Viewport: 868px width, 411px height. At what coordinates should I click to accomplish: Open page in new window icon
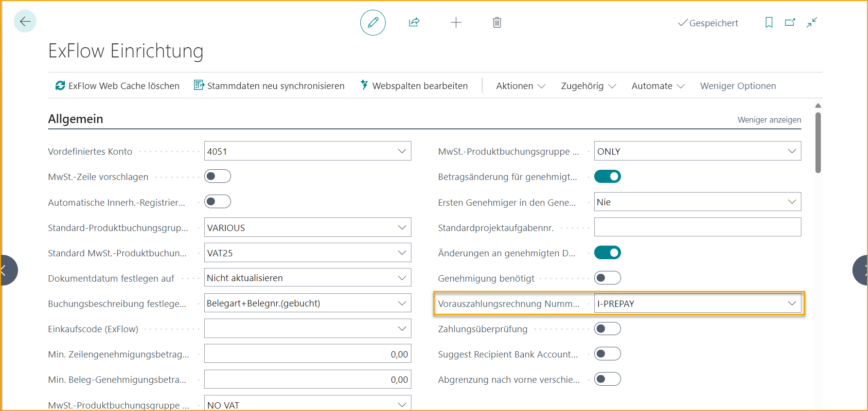[x=790, y=22]
